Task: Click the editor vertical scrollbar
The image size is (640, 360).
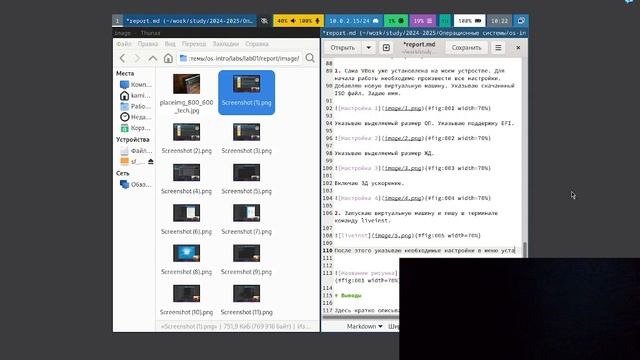Action: point(524,249)
